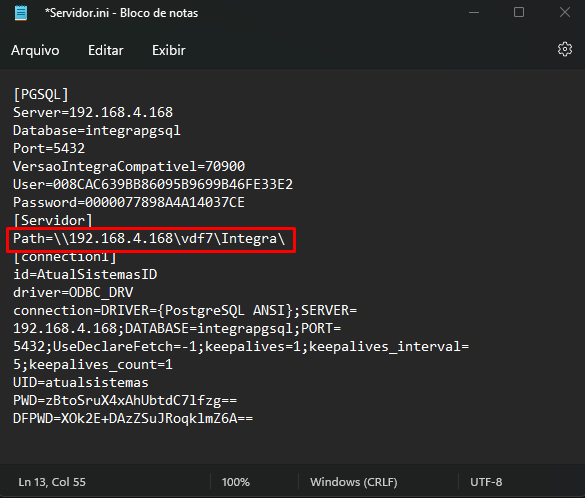The image size is (585, 498).
Task: Click the Windows (CRLF) line ending indicator
Action: click(x=353, y=482)
